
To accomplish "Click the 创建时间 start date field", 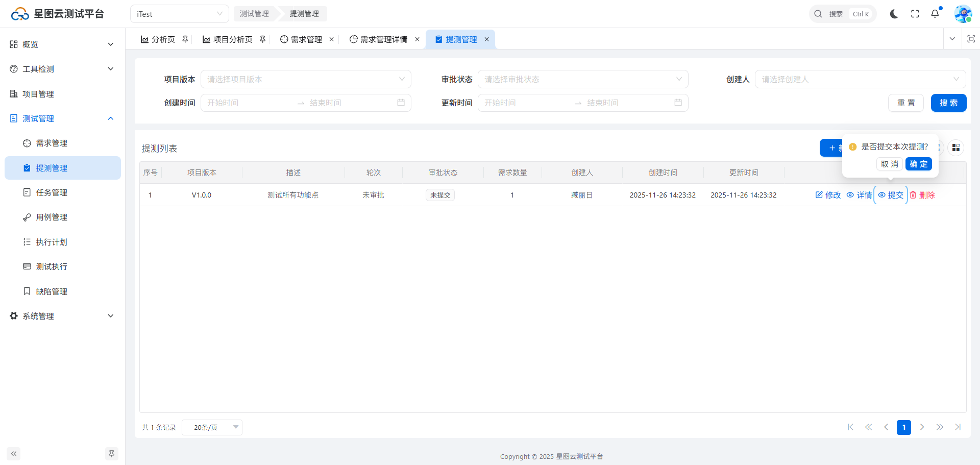I will (248, 103).
